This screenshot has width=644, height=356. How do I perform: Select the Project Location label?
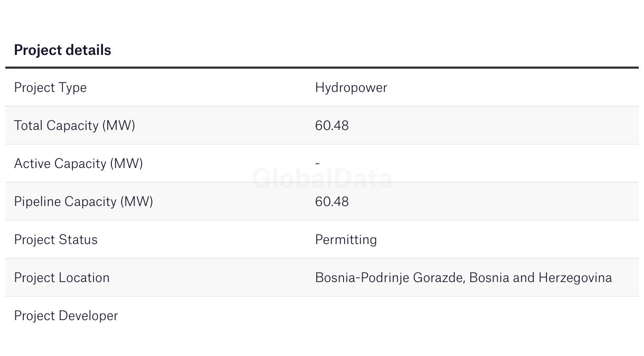[x=62, y=278]
